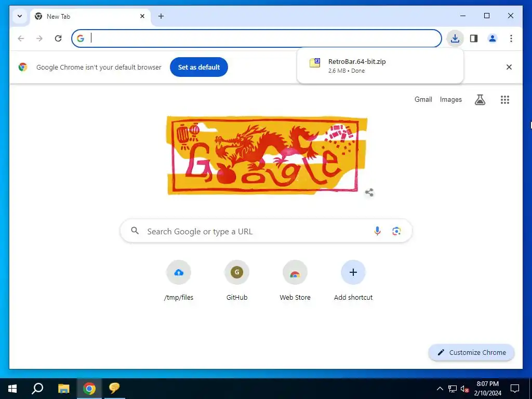Open the /tmp/files shortcut

pyautogui.click(x=179, y=282)
